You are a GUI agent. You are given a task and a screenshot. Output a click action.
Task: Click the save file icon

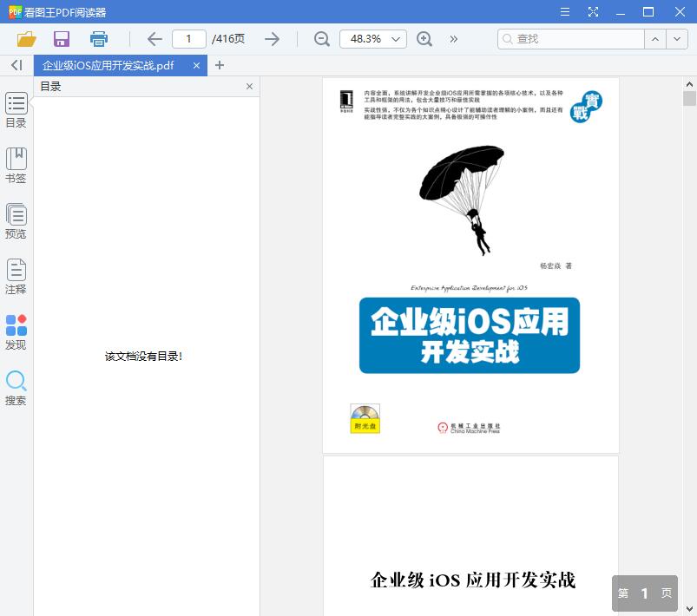point(61,39)
